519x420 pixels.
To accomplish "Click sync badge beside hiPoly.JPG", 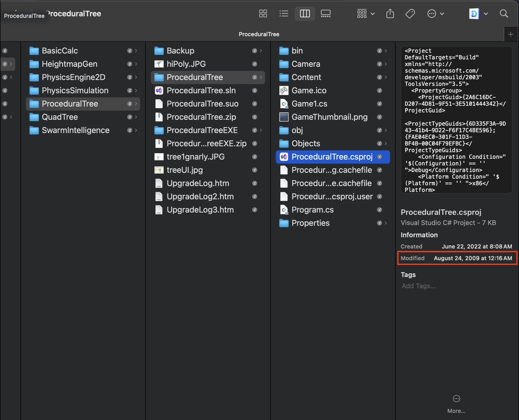I will click(254, 64).
